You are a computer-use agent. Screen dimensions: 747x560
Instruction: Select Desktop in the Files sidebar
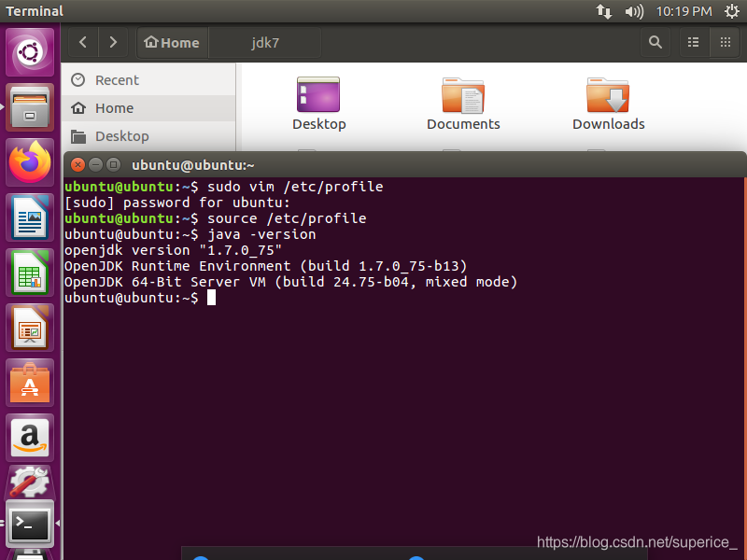[x=148, y=136]
